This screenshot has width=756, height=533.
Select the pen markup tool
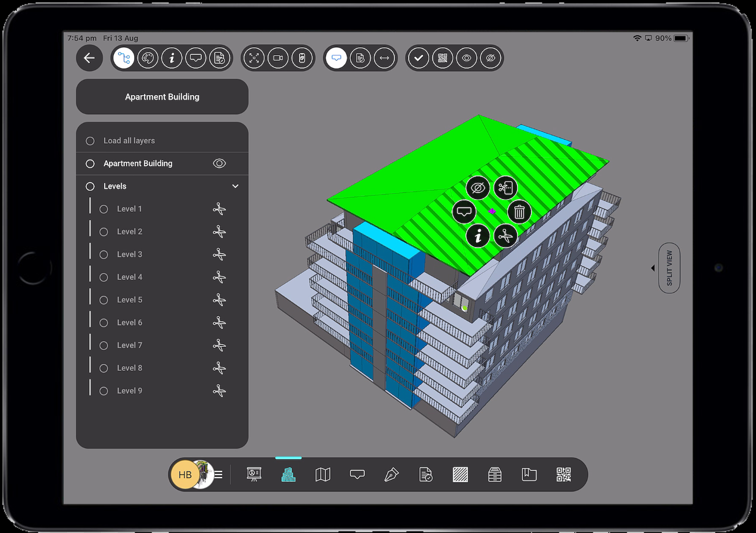click(391, 475)
